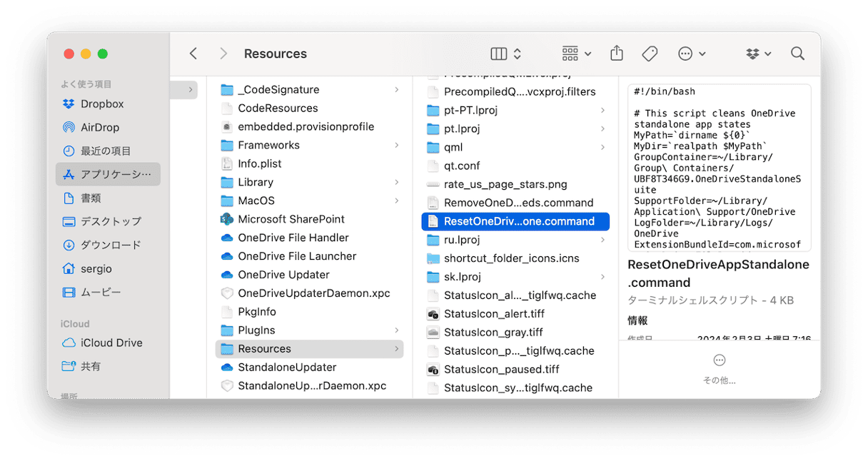This screenshot has height=461, width=868.
Task: Select ResetOneDriv...one.command file
Action: point(515,221)
